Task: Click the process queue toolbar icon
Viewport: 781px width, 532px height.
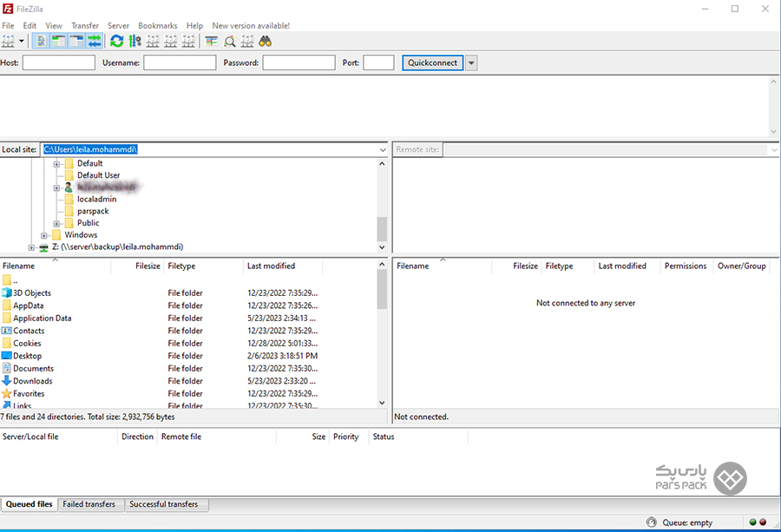Action: (x=135, y=42)
